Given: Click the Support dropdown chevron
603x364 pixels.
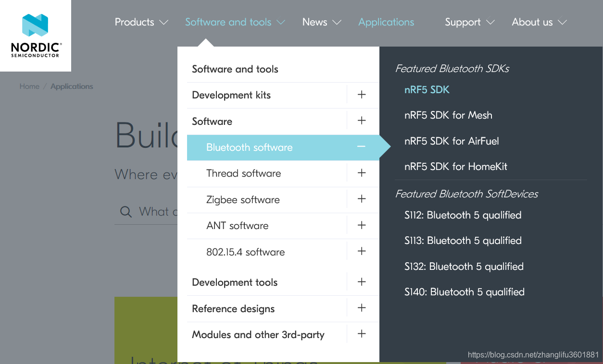Looking at the screenshot, I should pos(490,23).
